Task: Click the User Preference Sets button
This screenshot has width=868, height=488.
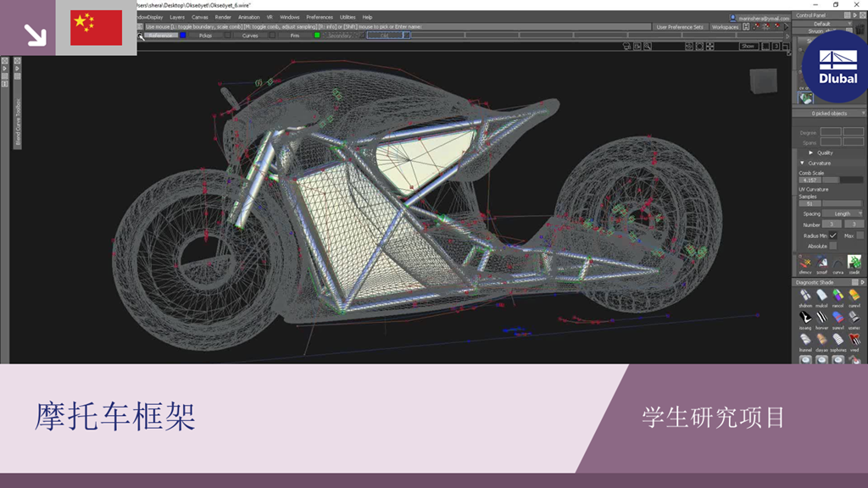Action: [x=680, y=26]
